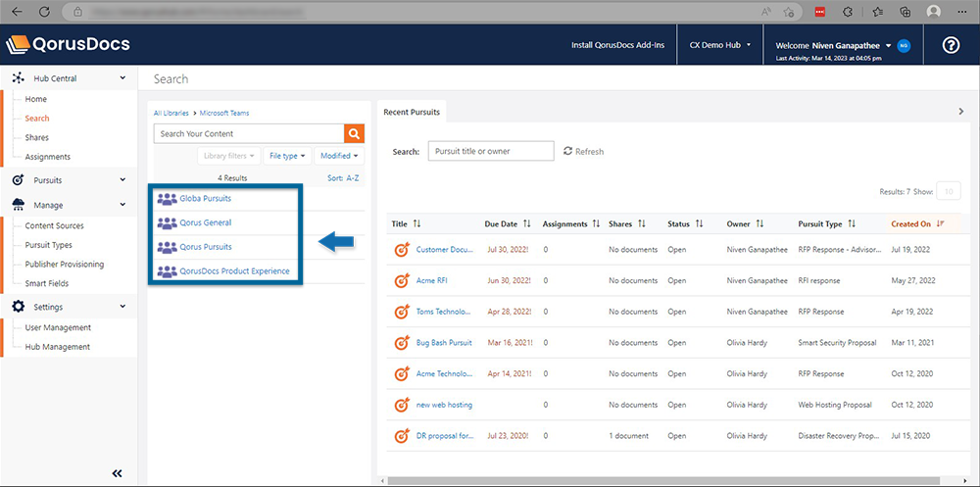Open Shares in sidebar
This screenshot has width=980, height=487.
tap(37, 137)
